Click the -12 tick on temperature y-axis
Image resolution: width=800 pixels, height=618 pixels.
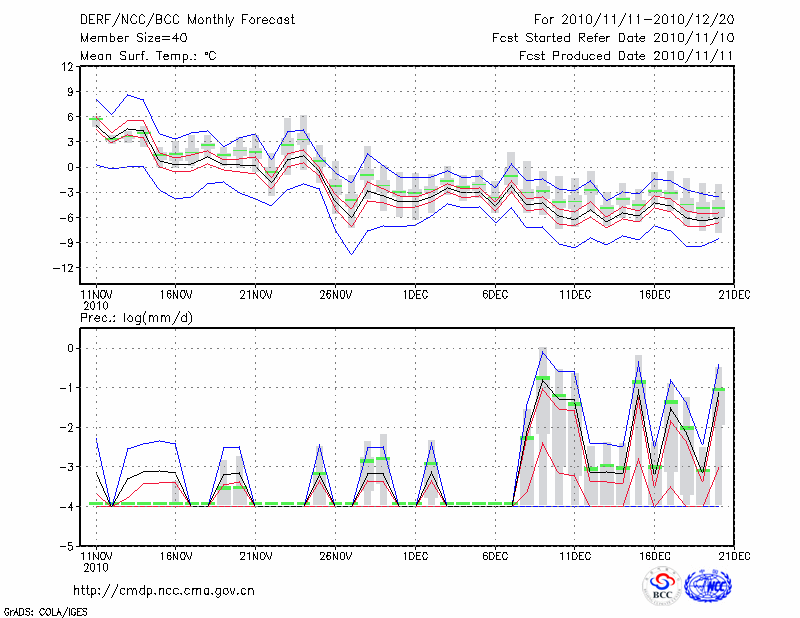tap(64, 268)
